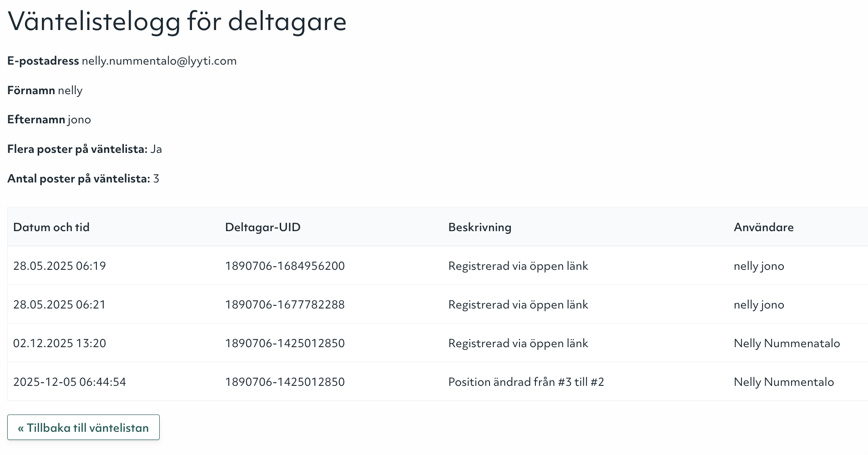Click the UID 1890706-1677782288 cell

point(285,304)
